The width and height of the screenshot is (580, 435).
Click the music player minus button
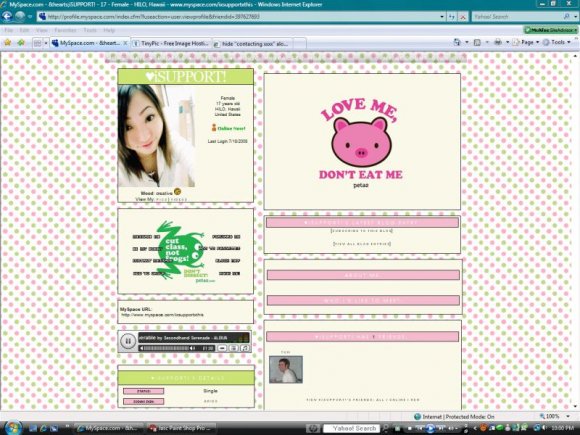click(x=222, y=348)
